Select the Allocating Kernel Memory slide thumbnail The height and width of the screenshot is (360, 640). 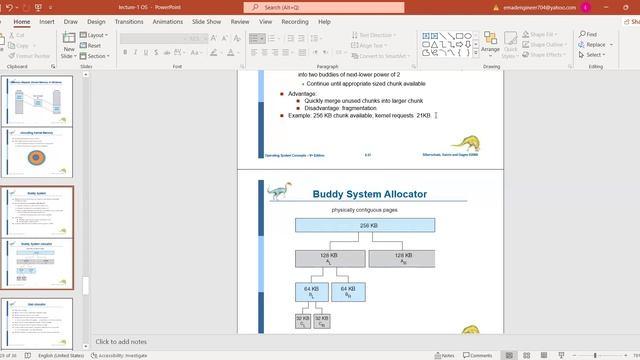click(x=37, y=153)
